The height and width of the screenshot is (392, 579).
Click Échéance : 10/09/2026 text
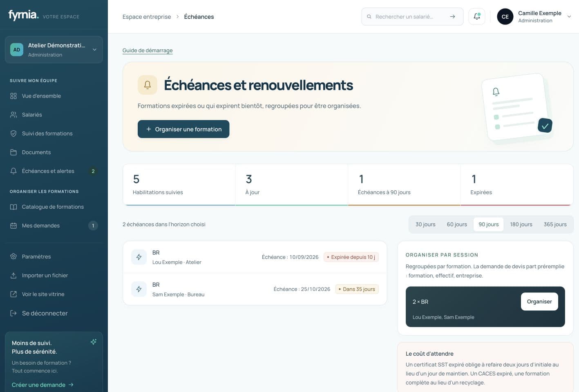(290, 257)
